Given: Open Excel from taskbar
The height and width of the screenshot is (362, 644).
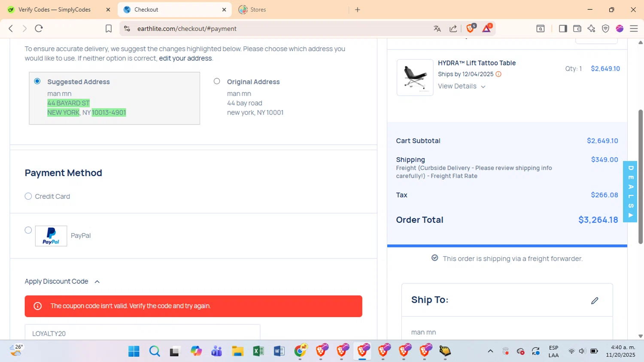Looking at the screenshot, I should [258, 351].
